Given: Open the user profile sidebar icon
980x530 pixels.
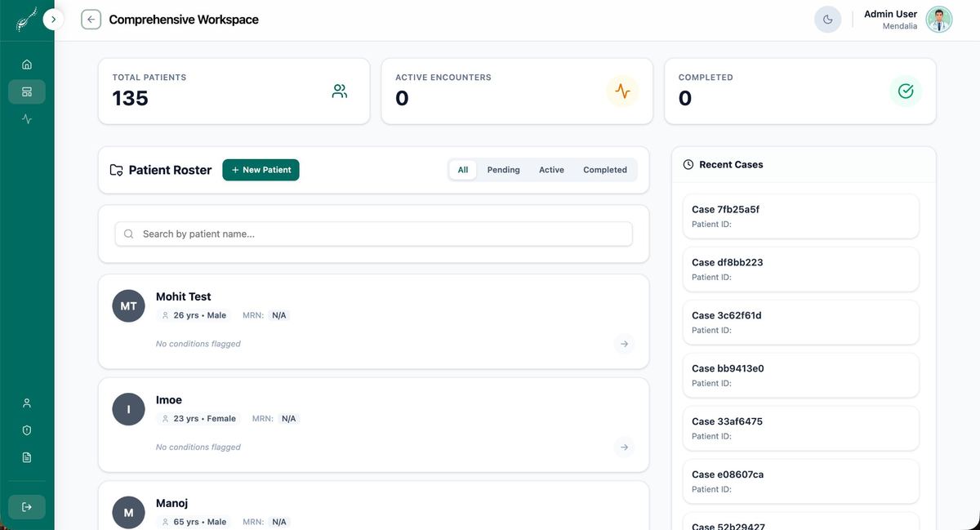Looking at the screenshot, I should pyautogui.click(x=27, y=403).
